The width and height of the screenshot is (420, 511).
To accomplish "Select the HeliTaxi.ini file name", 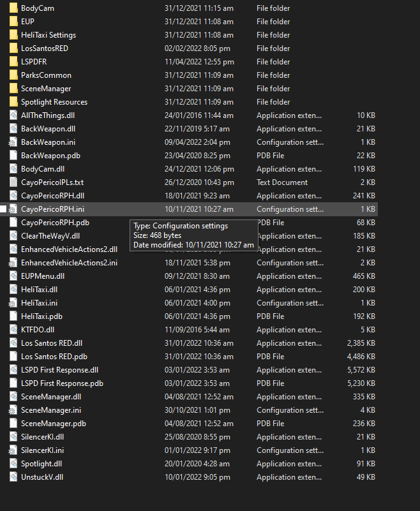I will coord(39,303).
